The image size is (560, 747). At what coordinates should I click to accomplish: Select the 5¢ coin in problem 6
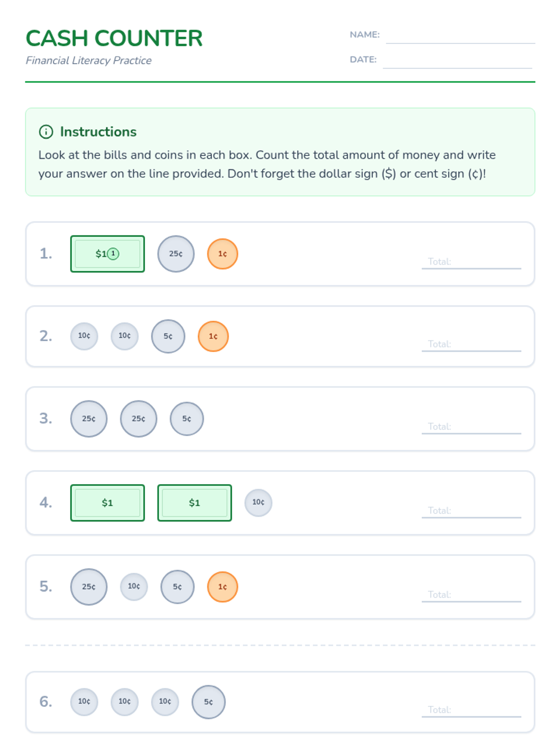click(x=209, y=702)
